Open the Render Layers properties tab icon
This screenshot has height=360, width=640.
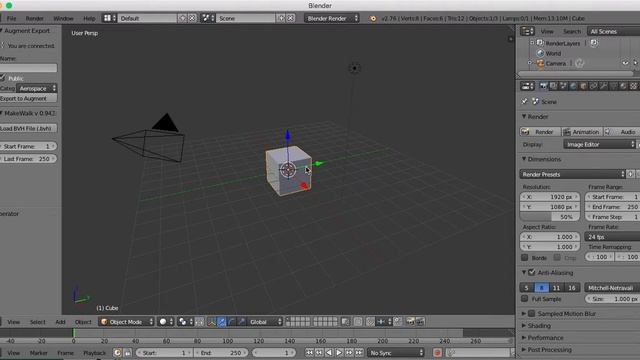pos(553,86)
